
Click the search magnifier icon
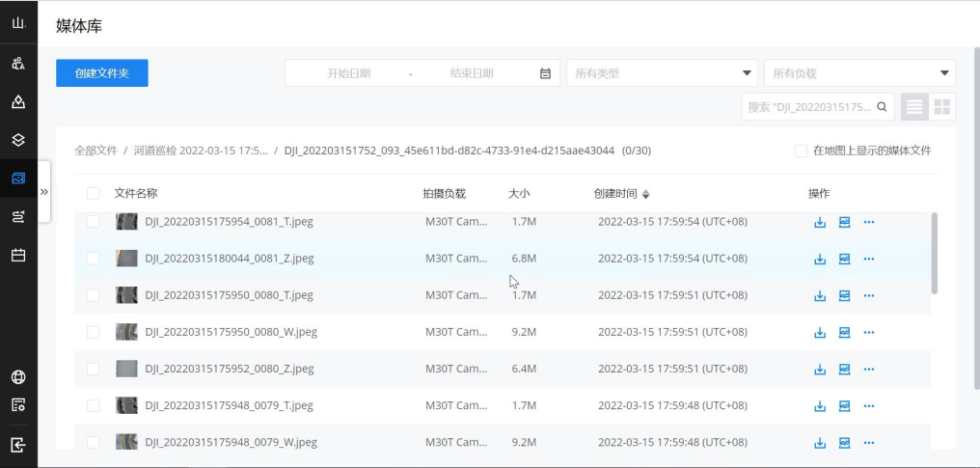(x=882, y=107)
